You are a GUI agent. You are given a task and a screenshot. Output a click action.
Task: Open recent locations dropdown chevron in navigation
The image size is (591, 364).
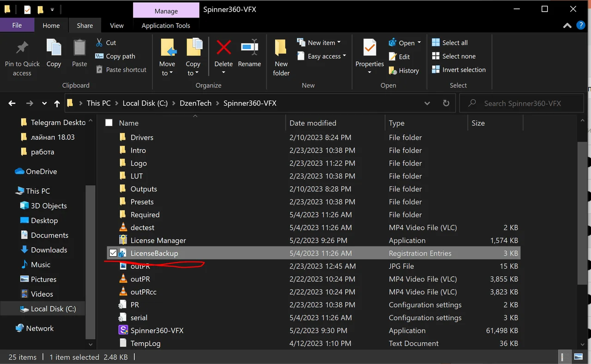pyautogui.click(x=44, y=103)
